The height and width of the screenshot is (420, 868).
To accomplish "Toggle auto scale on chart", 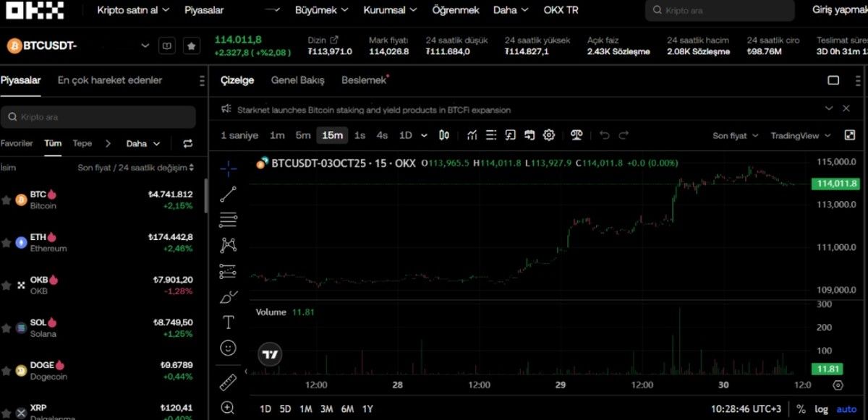I will [846, 409].
